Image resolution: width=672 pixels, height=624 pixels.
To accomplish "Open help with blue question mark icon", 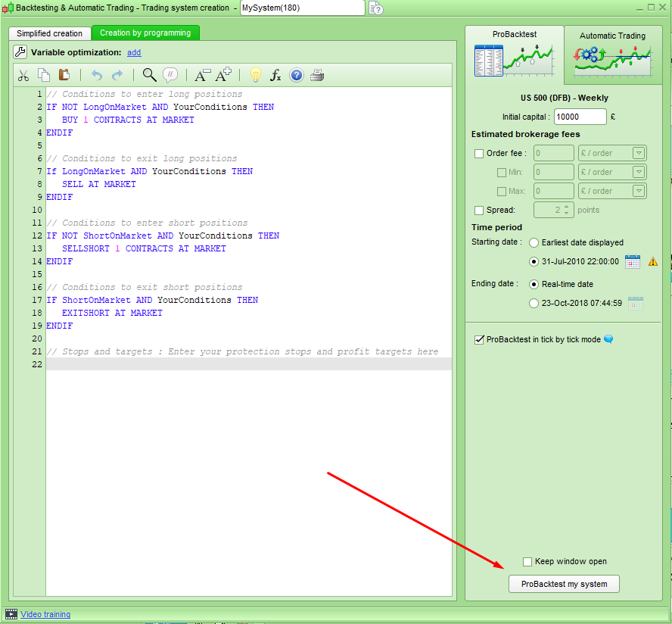I will coord(297,76).
